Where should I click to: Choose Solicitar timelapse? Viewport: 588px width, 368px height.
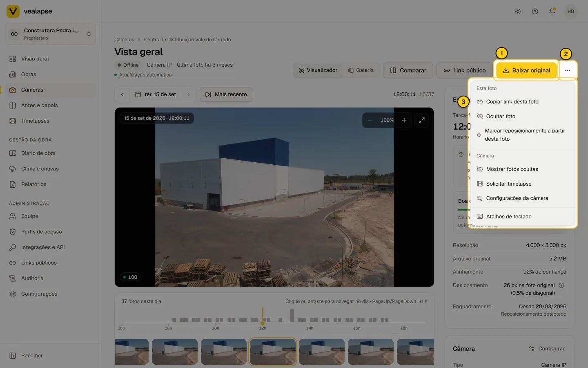click(523, 184)
